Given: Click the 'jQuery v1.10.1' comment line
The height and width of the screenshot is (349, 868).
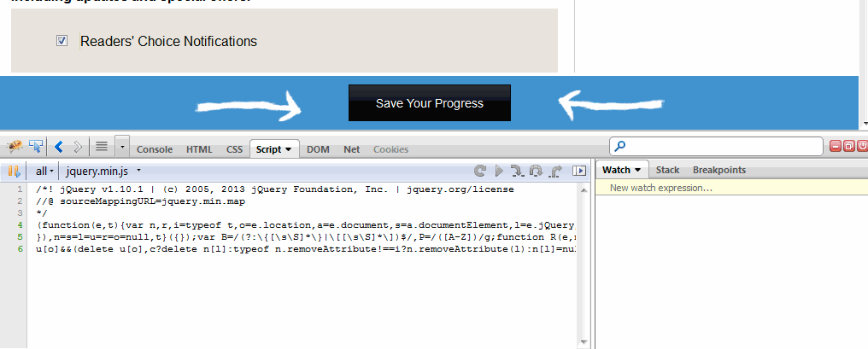Looking at the screenshot, I should tap(275, 189).
